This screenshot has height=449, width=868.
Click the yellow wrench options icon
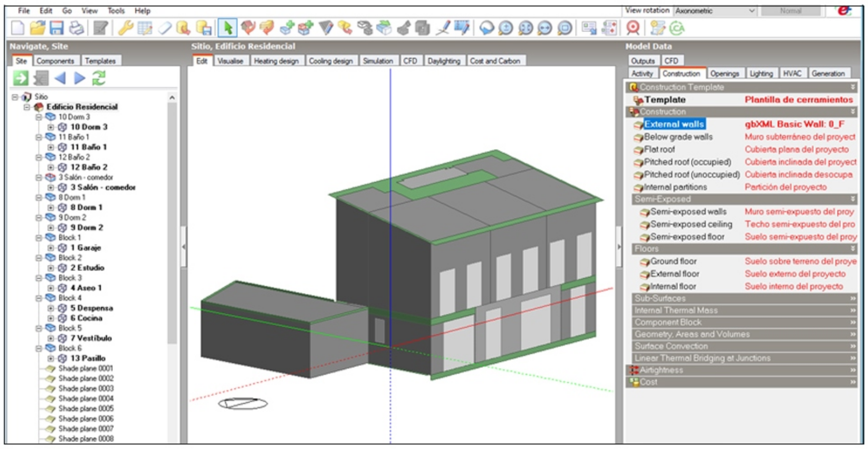125,28
